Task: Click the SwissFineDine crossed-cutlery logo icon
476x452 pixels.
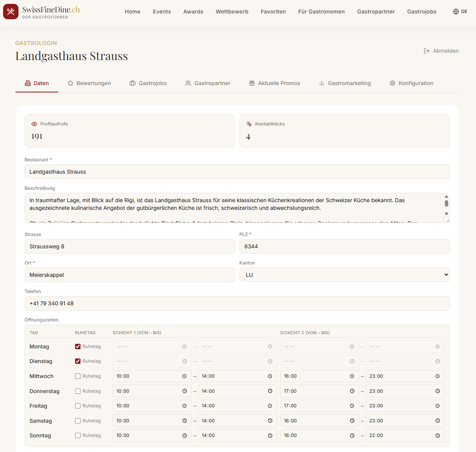Action: pyautogui.click(x=11, y=12)
